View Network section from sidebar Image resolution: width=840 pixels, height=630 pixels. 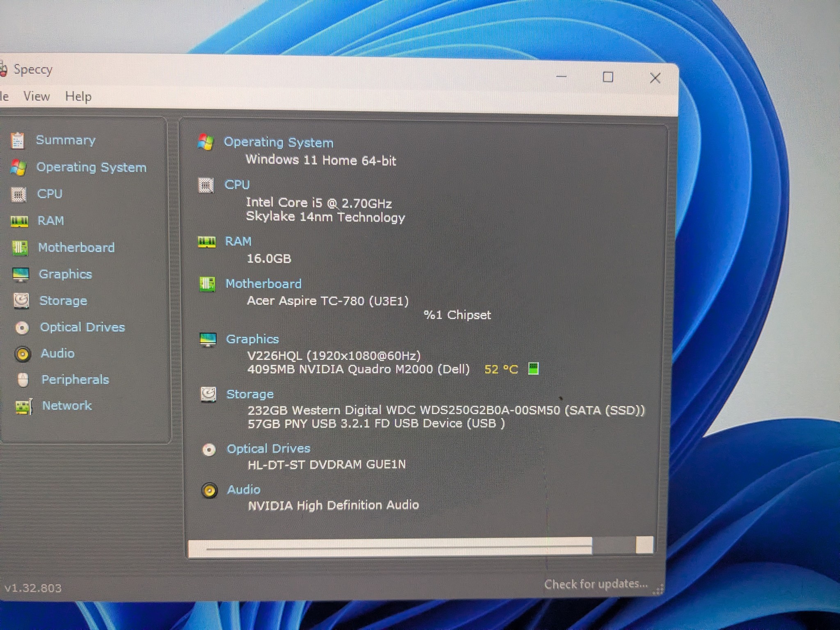(67, 406)
